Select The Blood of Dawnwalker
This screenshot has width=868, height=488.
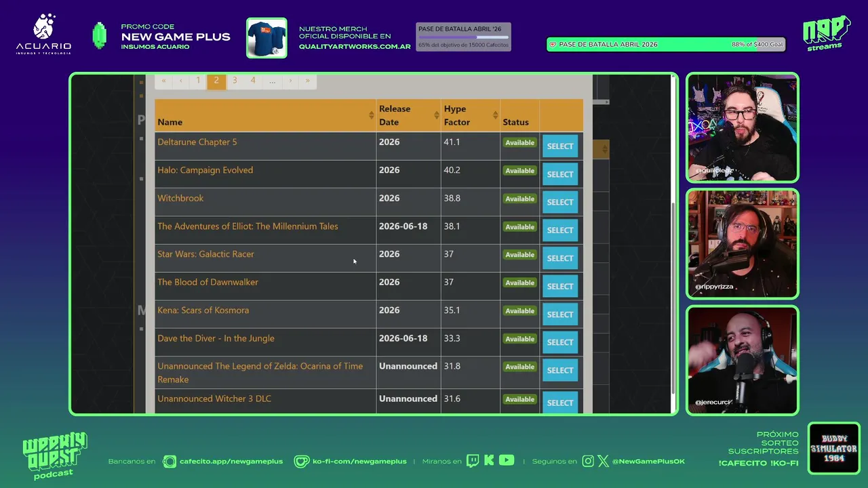(560, 286)
